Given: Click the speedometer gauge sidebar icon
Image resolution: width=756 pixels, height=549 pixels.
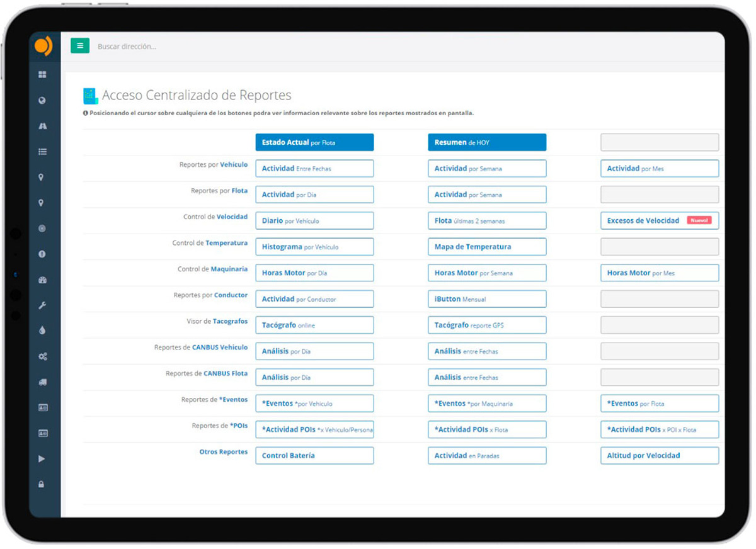Looking at the screenshot, I should pos(42,280).
